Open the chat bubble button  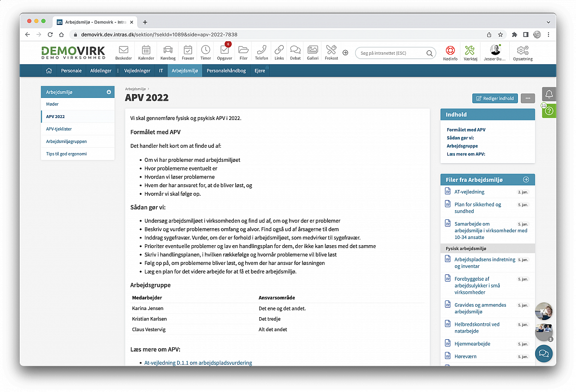544,353
